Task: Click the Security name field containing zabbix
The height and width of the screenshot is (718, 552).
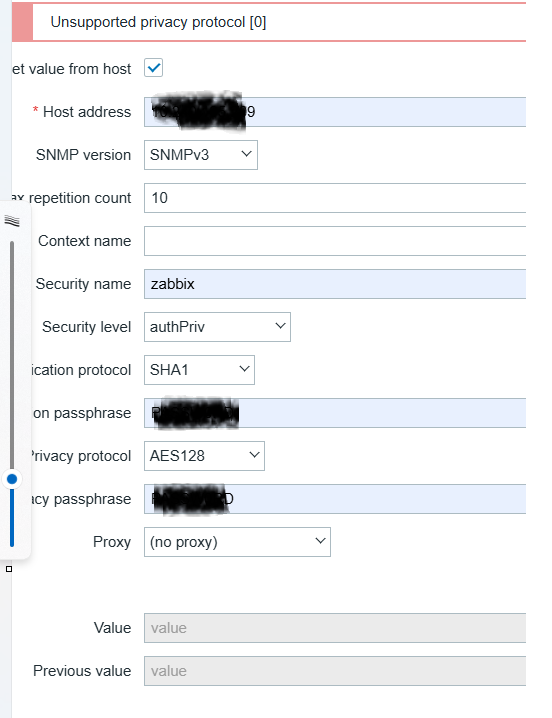Action: tap(335, 284)
